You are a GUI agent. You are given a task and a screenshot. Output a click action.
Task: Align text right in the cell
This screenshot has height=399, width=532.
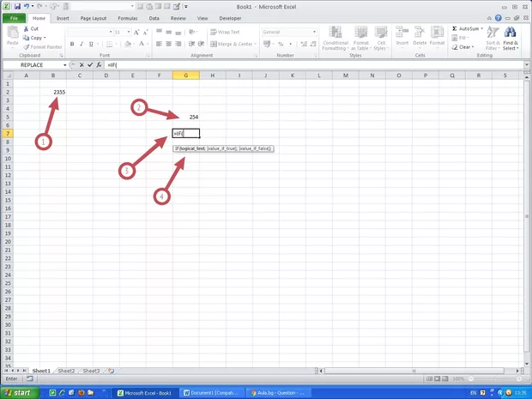(178, 44)
